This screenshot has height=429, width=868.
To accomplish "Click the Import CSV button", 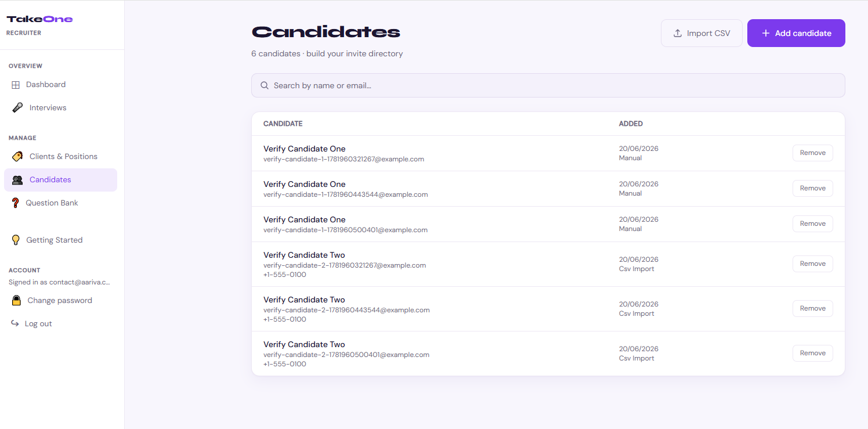I will [x=701, y=33].
